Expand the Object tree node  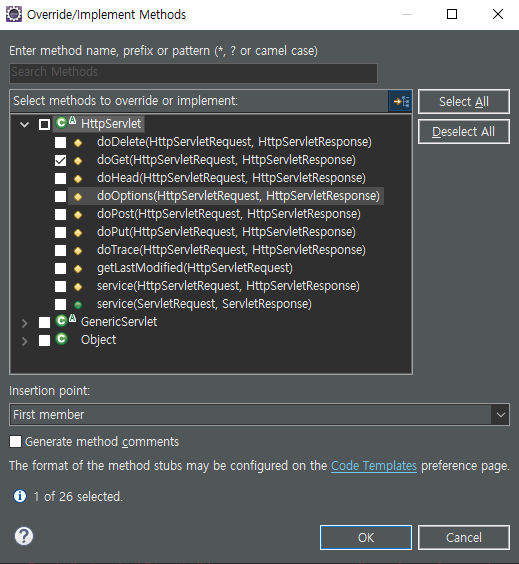[x=24, y=341]
